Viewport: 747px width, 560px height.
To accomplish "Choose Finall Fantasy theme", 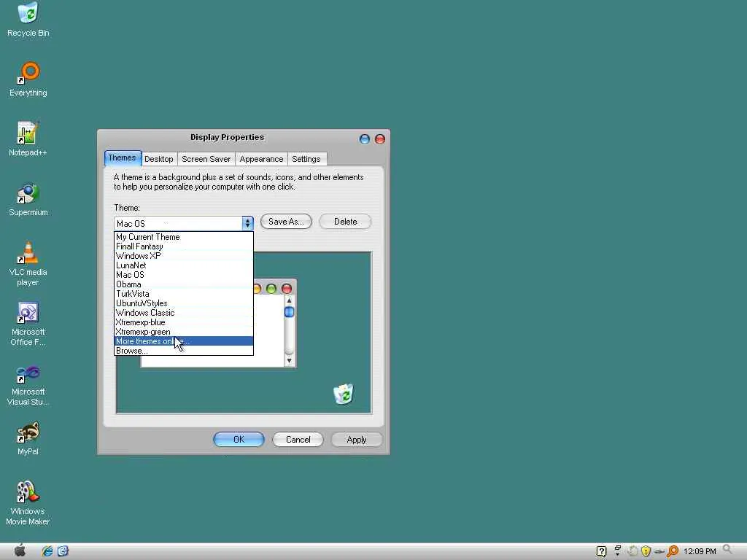I will pos(183,246).
